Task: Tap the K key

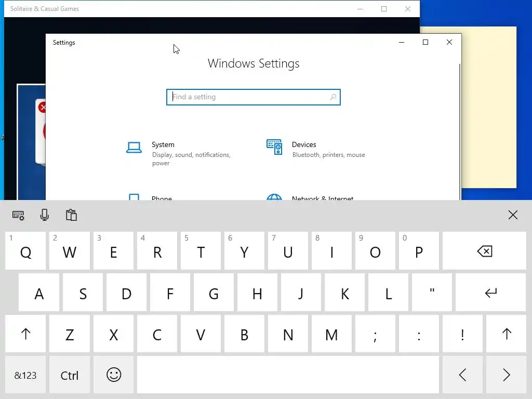Action: (x=345, y=292)
